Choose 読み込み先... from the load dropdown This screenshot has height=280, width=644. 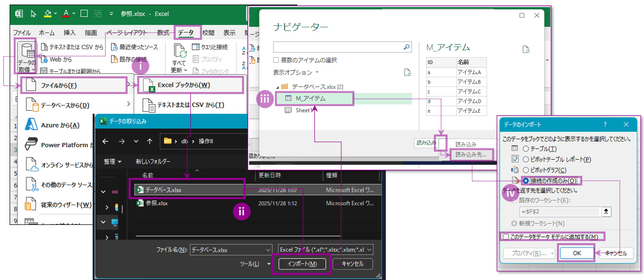coord(471,155)
